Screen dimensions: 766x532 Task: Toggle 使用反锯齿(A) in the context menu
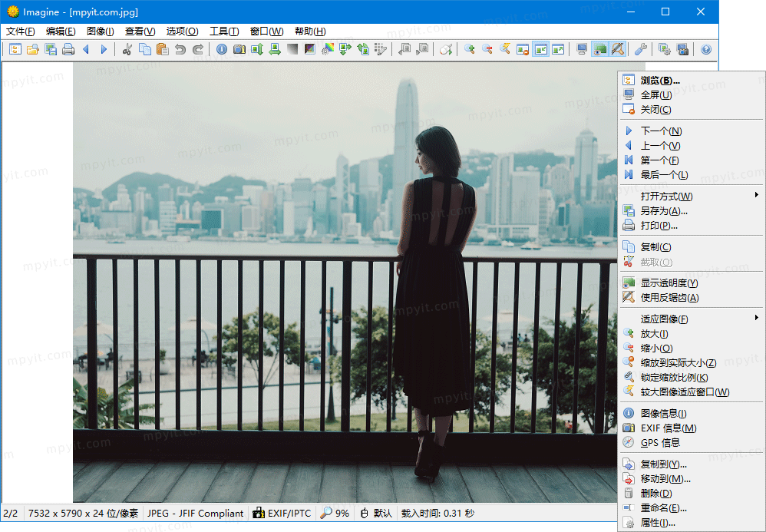click(691, 298)
